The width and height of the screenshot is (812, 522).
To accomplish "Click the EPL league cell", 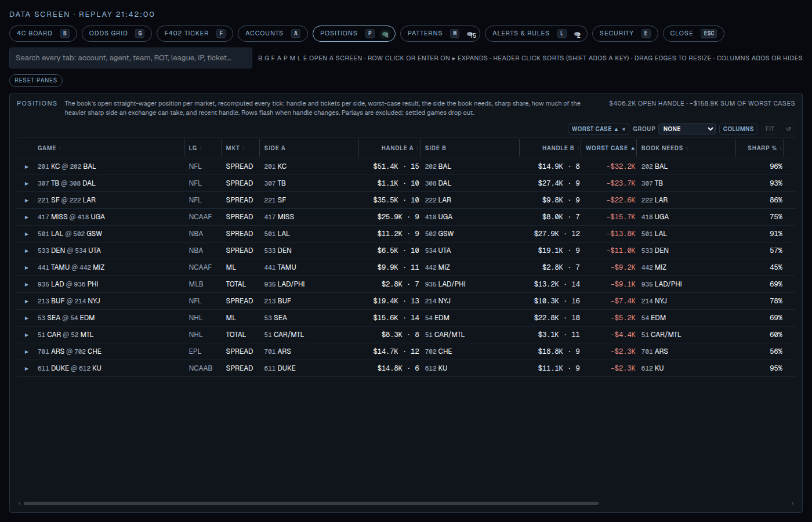I will 195,351.
